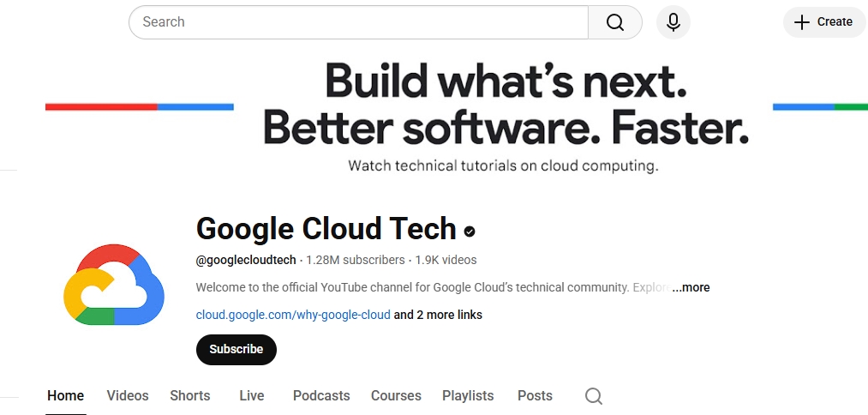Click the plus Create button
The height and width of the screenshot is (415, 868).
823,22
